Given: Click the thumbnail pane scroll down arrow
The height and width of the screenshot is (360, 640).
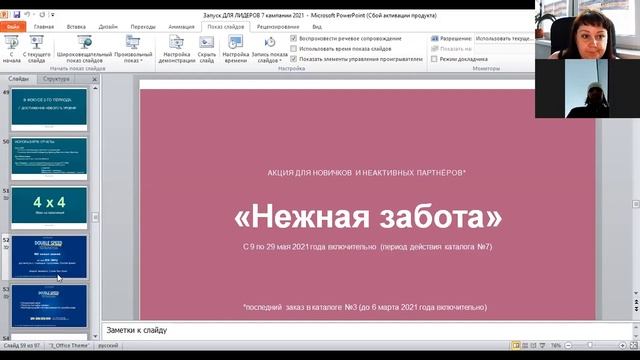Looking at the screenshot, I should point(95,336).
